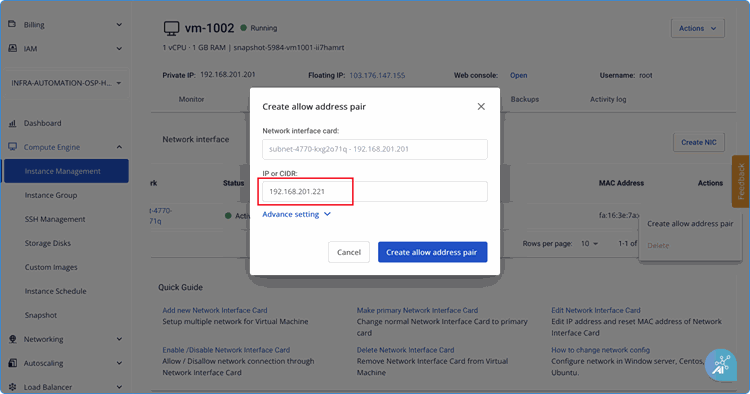750x394 pixels.
Task: Click the Billing wallet icon in sidebar
Action: click(12, 24)
